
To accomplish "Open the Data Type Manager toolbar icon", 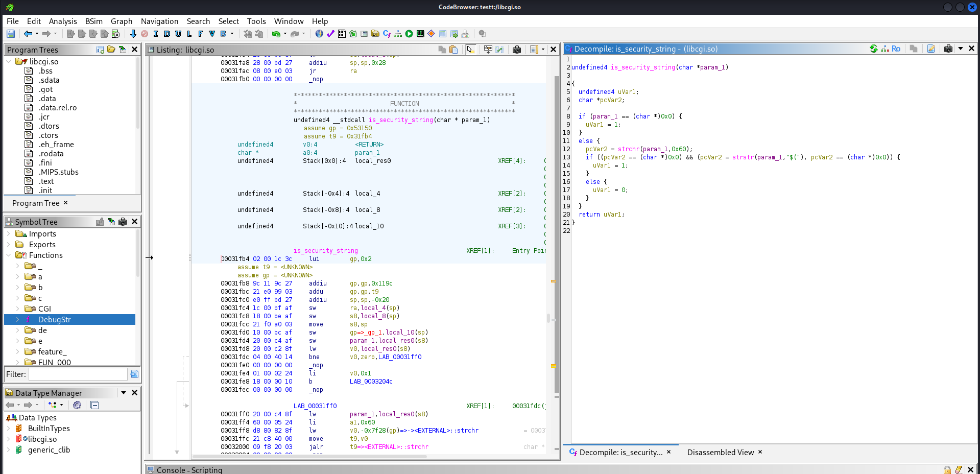I will pos(375,34).
